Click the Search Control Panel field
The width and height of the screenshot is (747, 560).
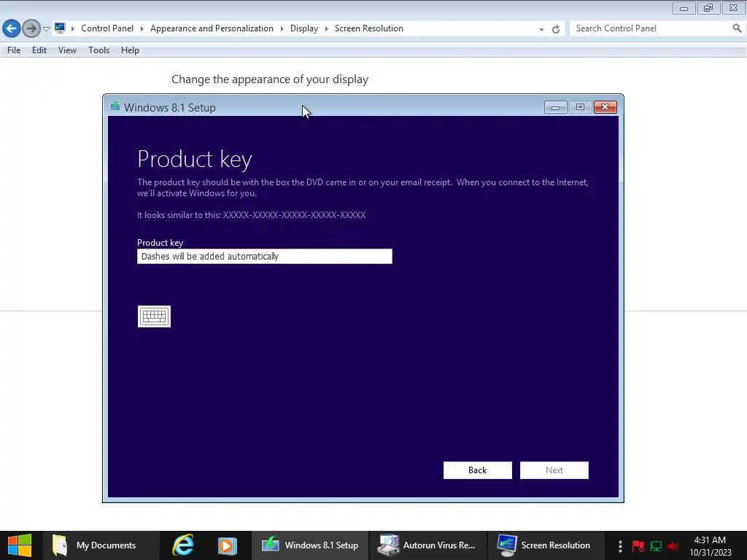pyautogui.click(x=651, y=28)
